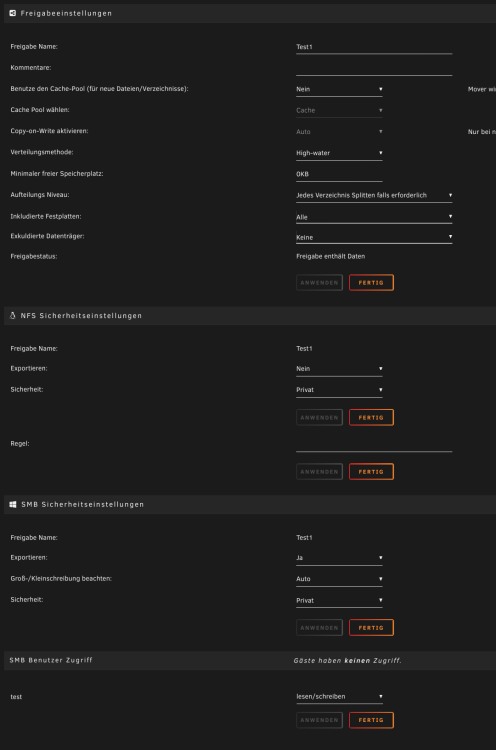Click Anwenden in SMB Benutzer Zugriff section
The image size is (496, 750).
tap(319, 720)
